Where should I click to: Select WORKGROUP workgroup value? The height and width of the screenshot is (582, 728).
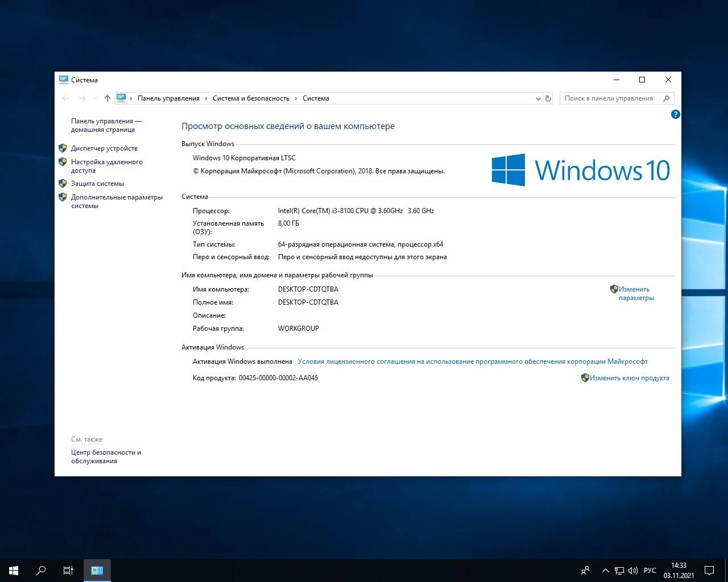[298, 329]
